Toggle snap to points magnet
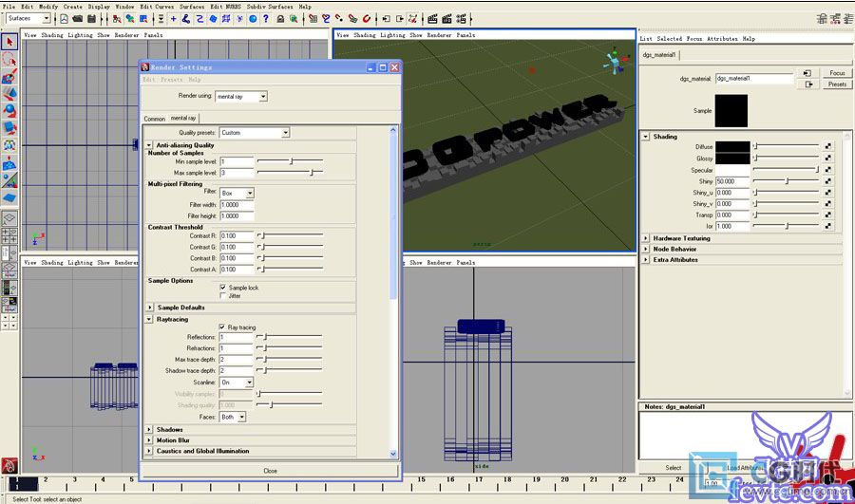This screenshot has height=504, width=855. pos(339,19)
